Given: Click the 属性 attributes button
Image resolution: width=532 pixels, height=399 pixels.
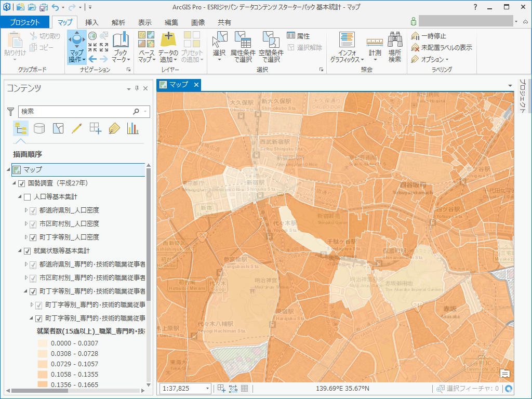Looking at the screenshot, I should pyautogui.click(x=298, y=36).
